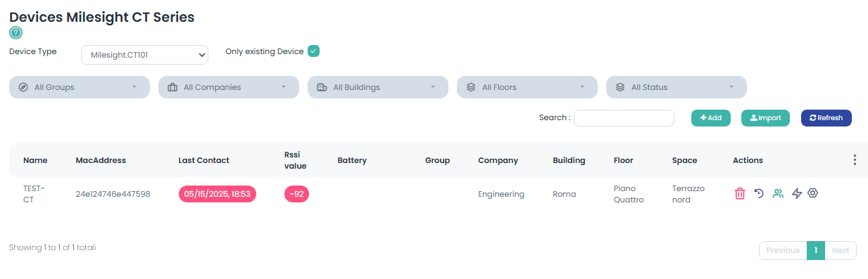The image size is (868, 279).
Task: Click the lightning bolt action icon
Action: coord(797,193)
